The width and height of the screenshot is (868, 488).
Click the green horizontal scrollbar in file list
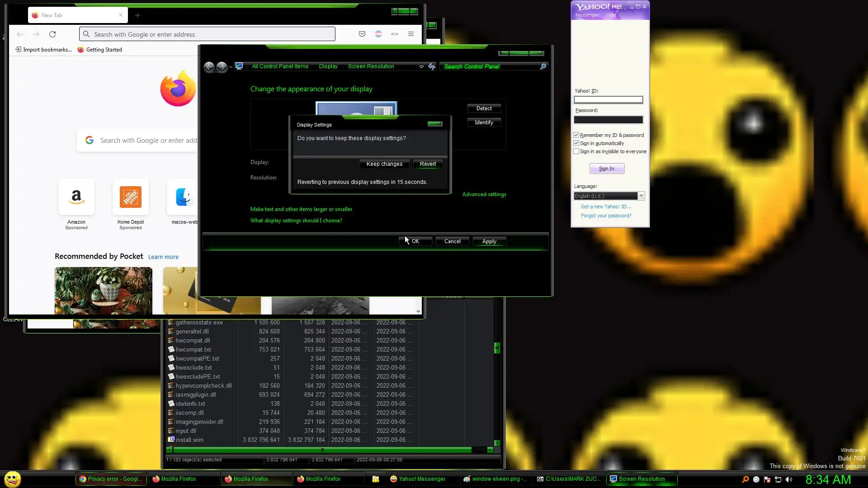322,450
